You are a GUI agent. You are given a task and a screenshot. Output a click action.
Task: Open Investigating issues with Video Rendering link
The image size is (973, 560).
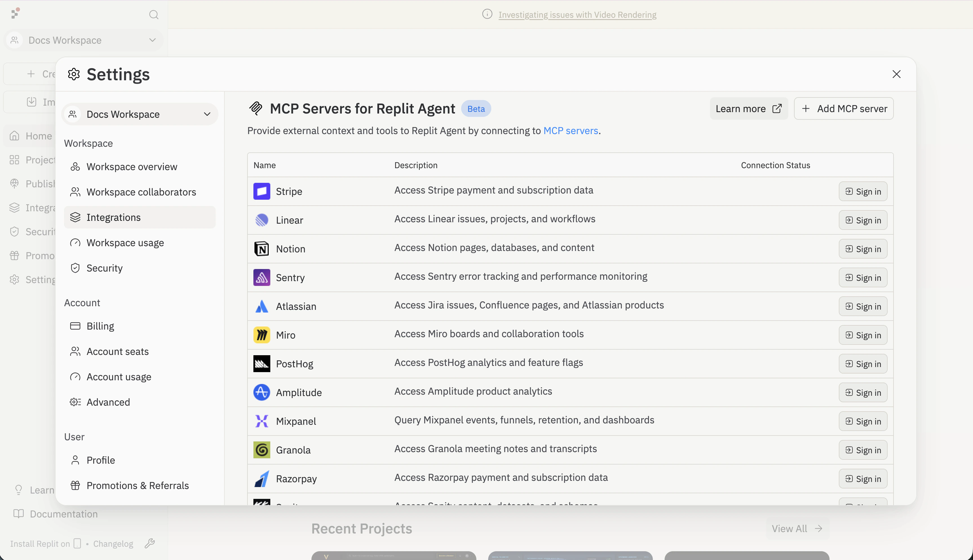577,15
